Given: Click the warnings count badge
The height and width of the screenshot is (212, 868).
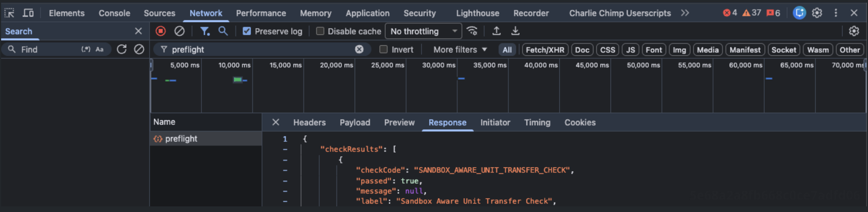Looking at the screenshot, I should coord(752,13).
